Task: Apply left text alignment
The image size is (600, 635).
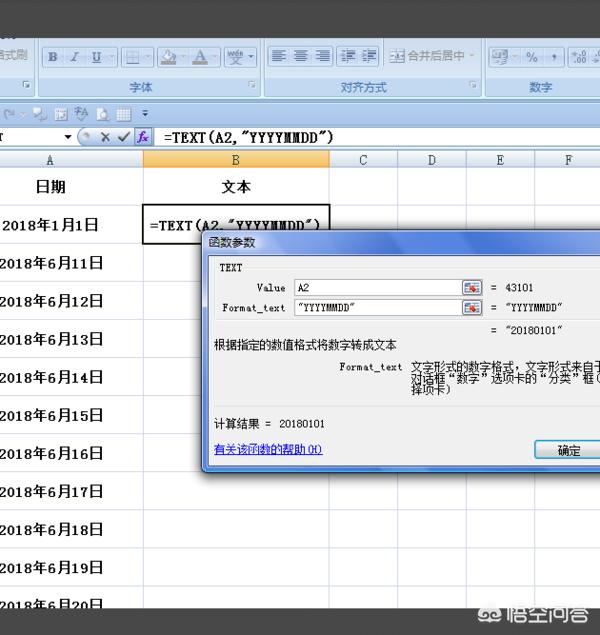Action: [279, 57]
